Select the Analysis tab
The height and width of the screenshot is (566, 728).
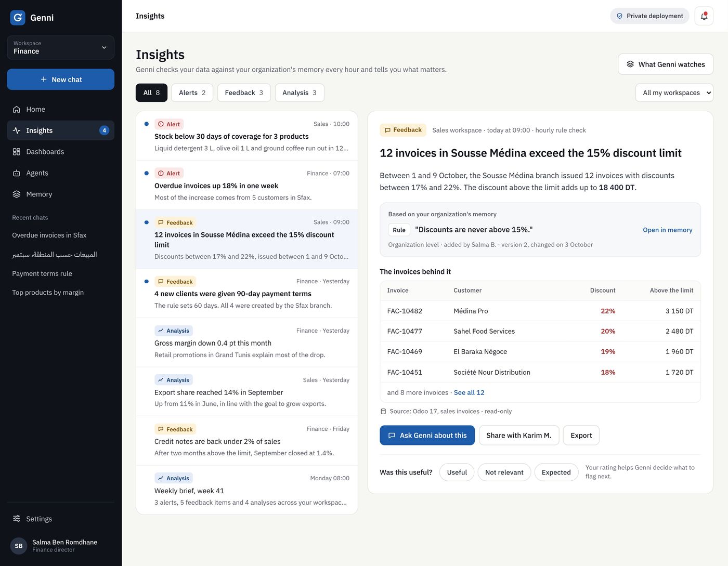(300, 93)
